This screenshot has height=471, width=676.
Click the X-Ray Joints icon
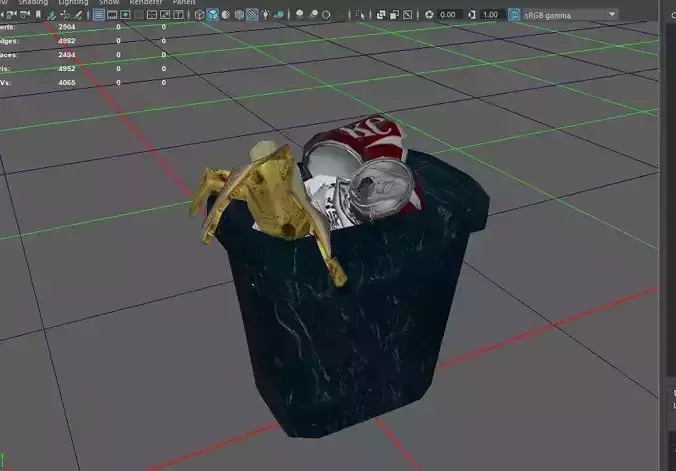click(x=407, y=15)
